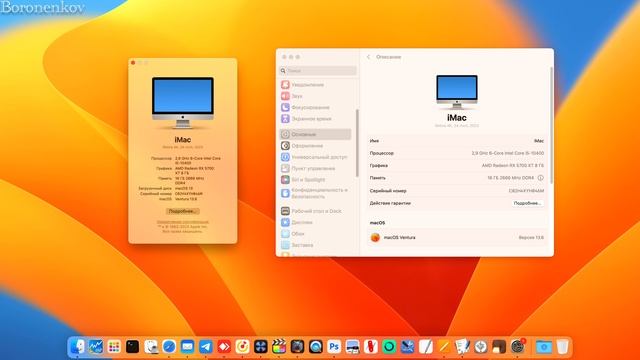The image size is (640, 360).
Task: Open Safari from the Dock
Action: point(169,347)
